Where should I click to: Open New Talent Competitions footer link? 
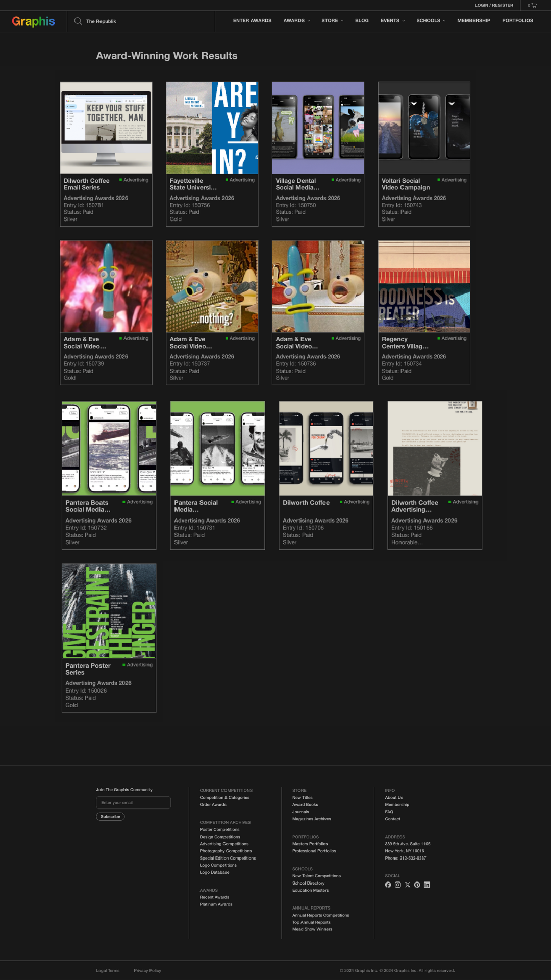(316, 876)
